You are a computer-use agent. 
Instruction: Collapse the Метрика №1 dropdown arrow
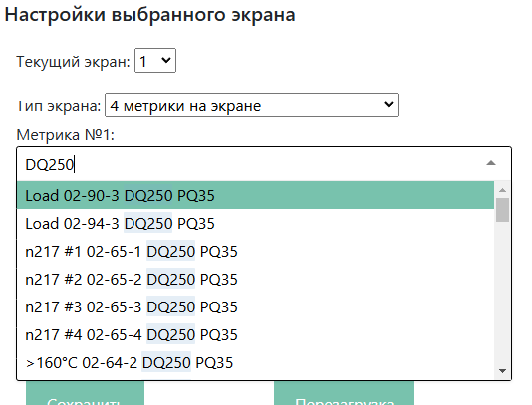coord(491,163)
